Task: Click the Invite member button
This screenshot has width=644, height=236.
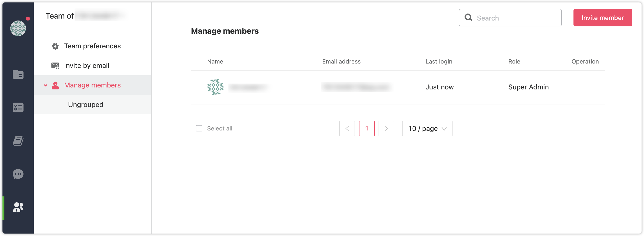Action: click(x=603, y=17)
